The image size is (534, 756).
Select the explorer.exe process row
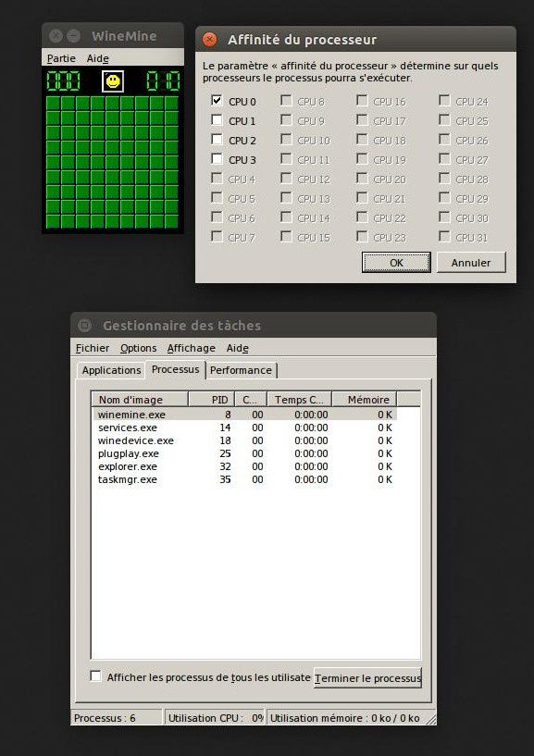(x=244, y=466)
